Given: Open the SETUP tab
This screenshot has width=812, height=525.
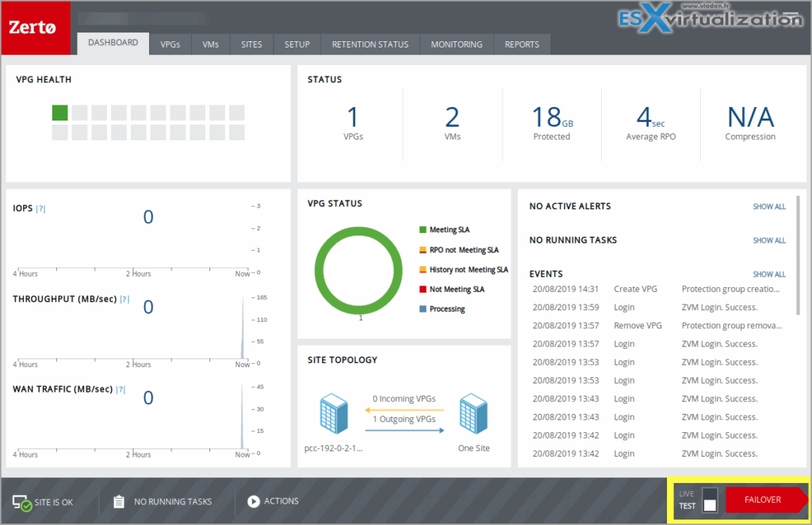Looking at the screenshot, I should coord(297,44).
